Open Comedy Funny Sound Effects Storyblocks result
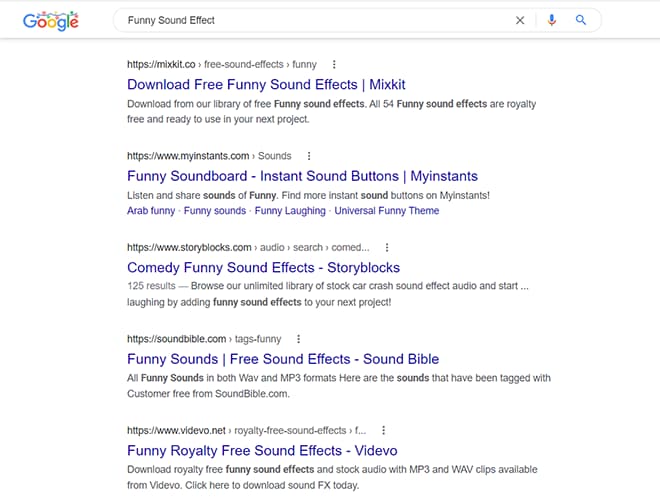 click(x=263, y=268)
